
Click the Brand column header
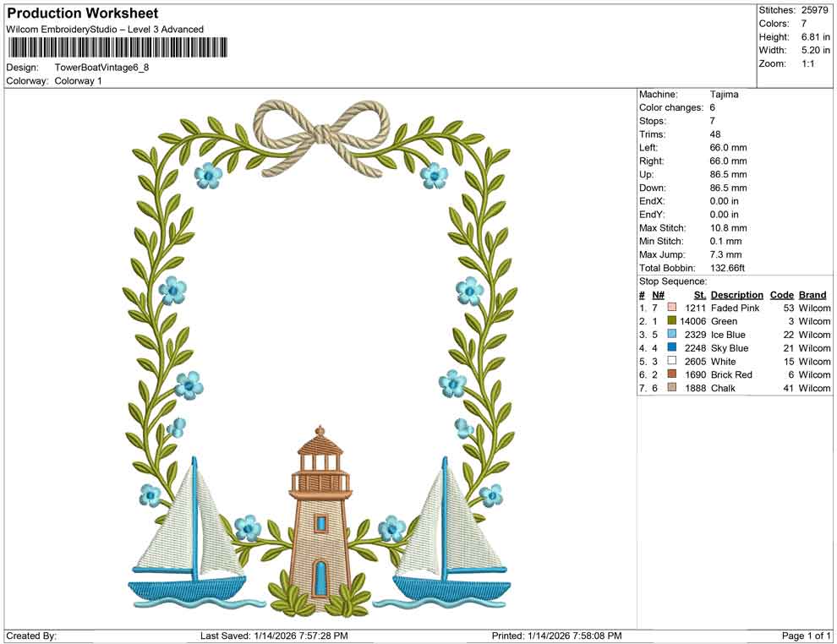tap(812, 295)
